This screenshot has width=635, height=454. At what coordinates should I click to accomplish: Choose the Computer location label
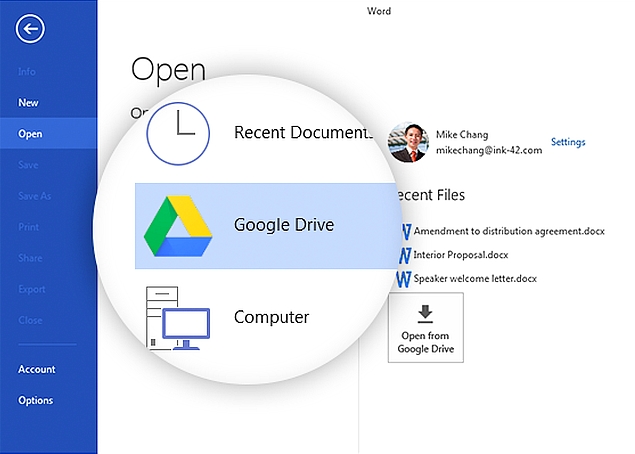click(x=271, y=317)
